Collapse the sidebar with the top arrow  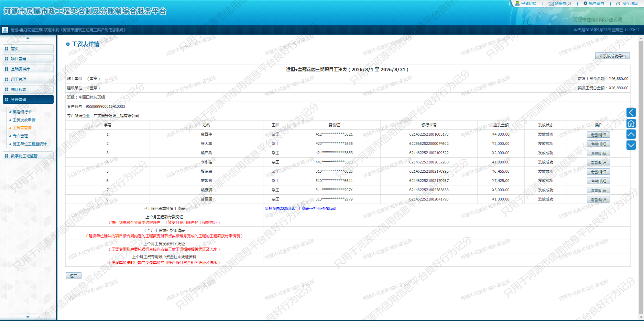(28, 38)
